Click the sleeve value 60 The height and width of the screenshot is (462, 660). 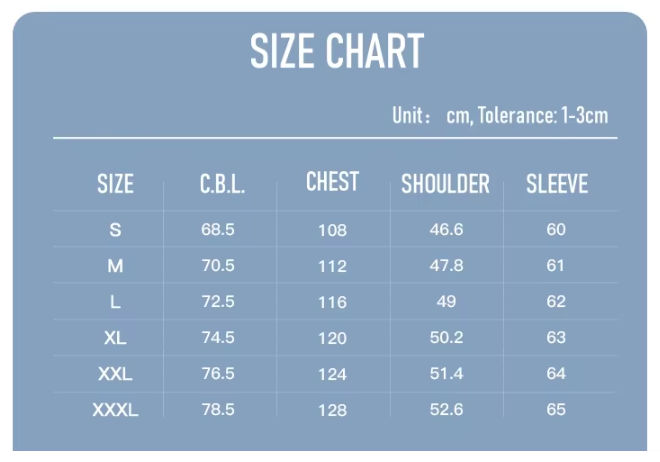tap(556, 230)
